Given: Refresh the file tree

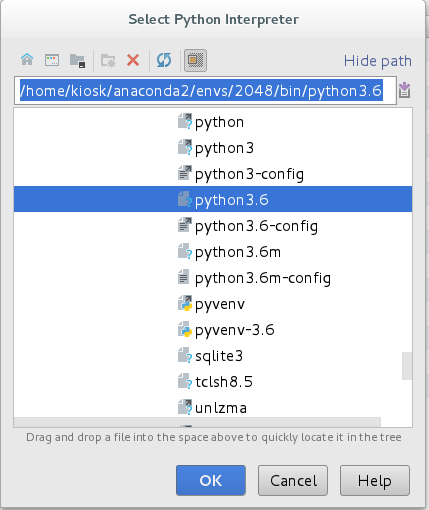Looking at the screenshot, I should click(164, 60).
